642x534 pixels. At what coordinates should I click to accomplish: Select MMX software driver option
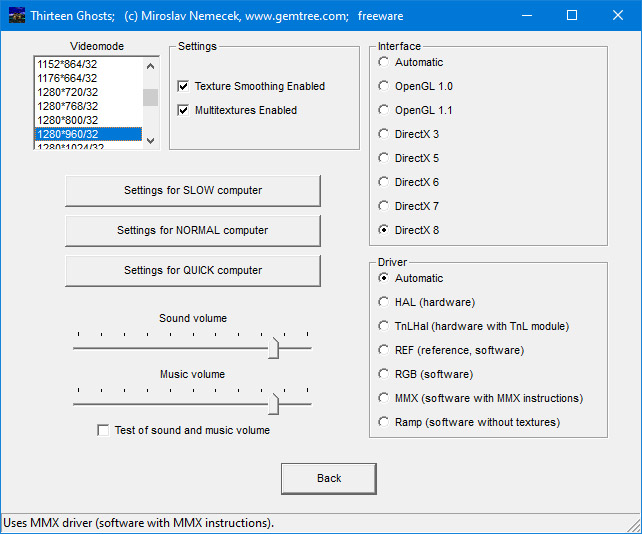tap(384, 399)
